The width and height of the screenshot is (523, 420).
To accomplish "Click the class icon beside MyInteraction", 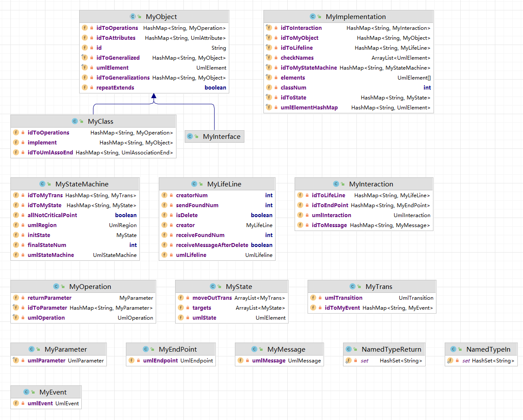I will 336,184.
